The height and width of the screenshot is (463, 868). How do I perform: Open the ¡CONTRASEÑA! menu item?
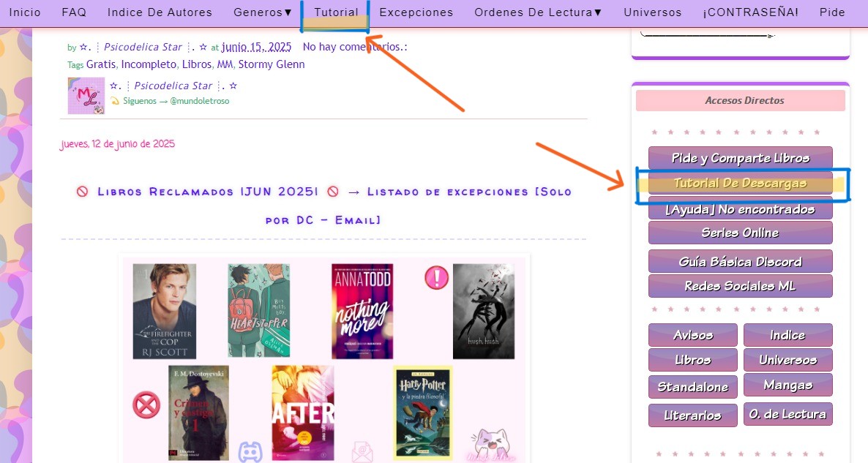[751, 12]
